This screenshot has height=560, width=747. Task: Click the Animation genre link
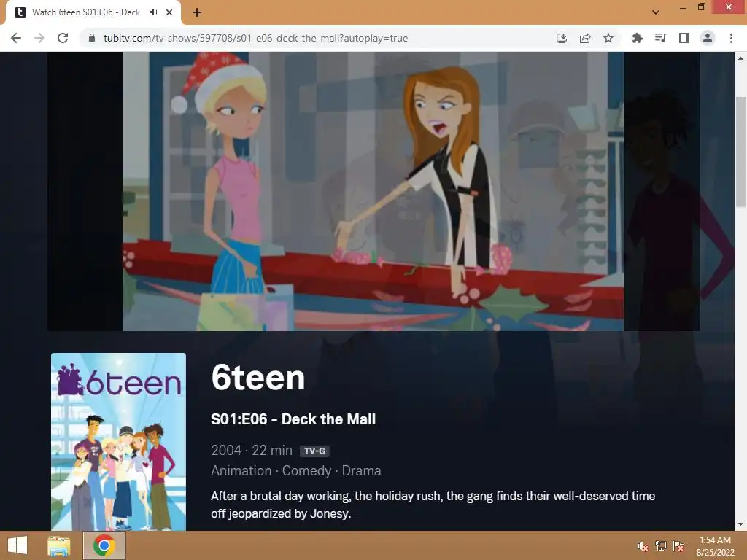(x=241, y=470)
